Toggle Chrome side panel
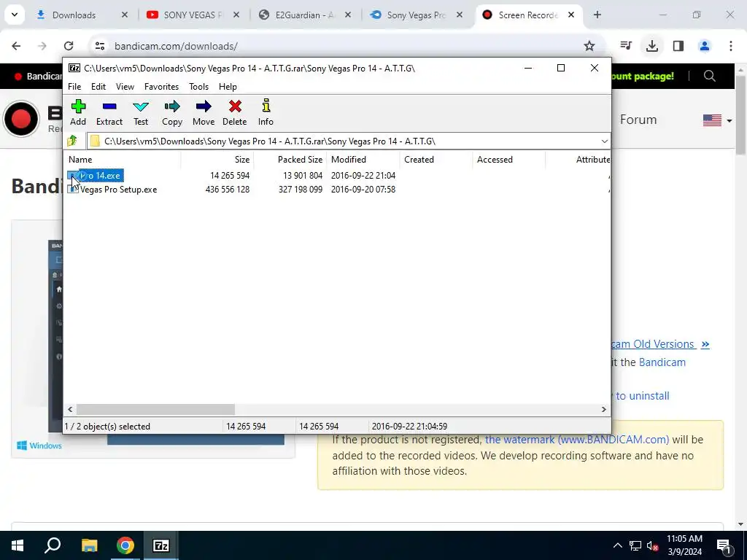Viewport: 747px width, 560px height. [x=678, y=46]
